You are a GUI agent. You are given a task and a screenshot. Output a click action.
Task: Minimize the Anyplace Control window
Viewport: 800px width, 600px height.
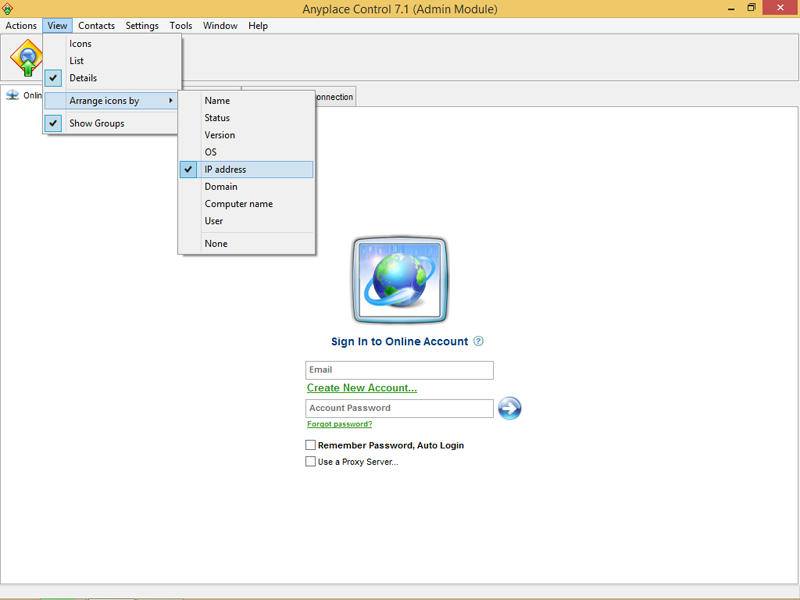[x=731, y=9]
